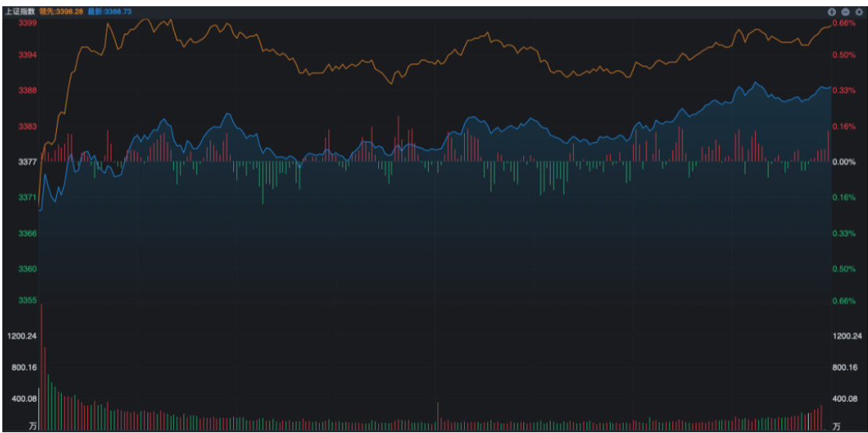Select the 上证指数 chart title
The height and width of the screenshot is (433, 868).
[x=19, y=12]
